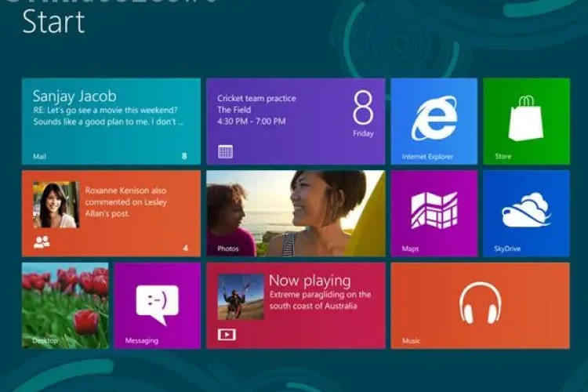The height and width of the screenshot is (392, 588).
Task: Click the 'Internet Explorer' tile label
Action: tap(427, 157)
